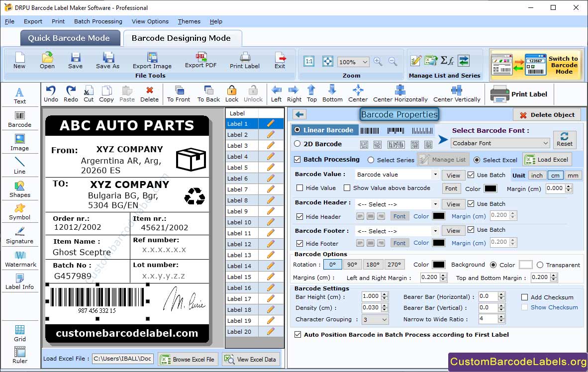Open the Shapes tool
Image resolution: width=588 pixels, height=372 pixels.
tap(19, 189)
